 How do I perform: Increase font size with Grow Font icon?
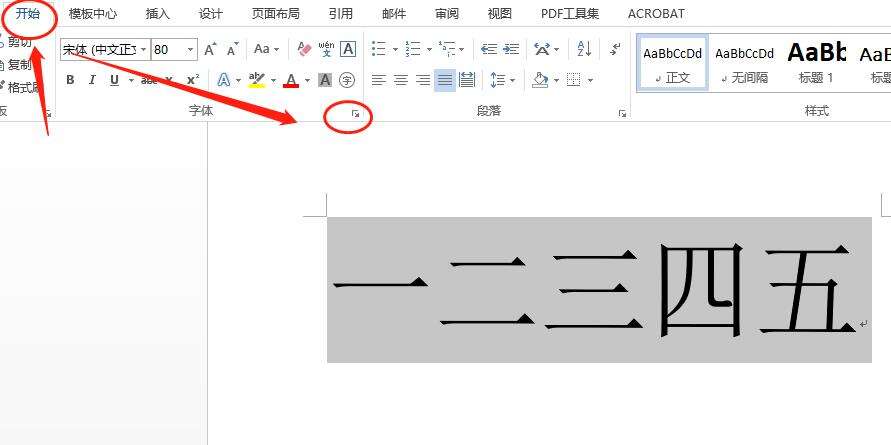210,49
